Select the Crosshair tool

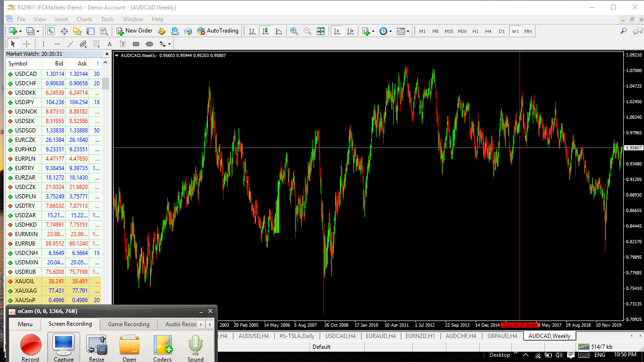[x=27, y=44]
